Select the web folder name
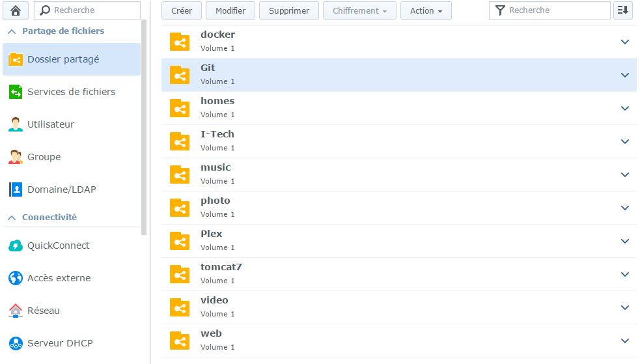This screenshot has height=364, width=640. click(x=211, y=333)
